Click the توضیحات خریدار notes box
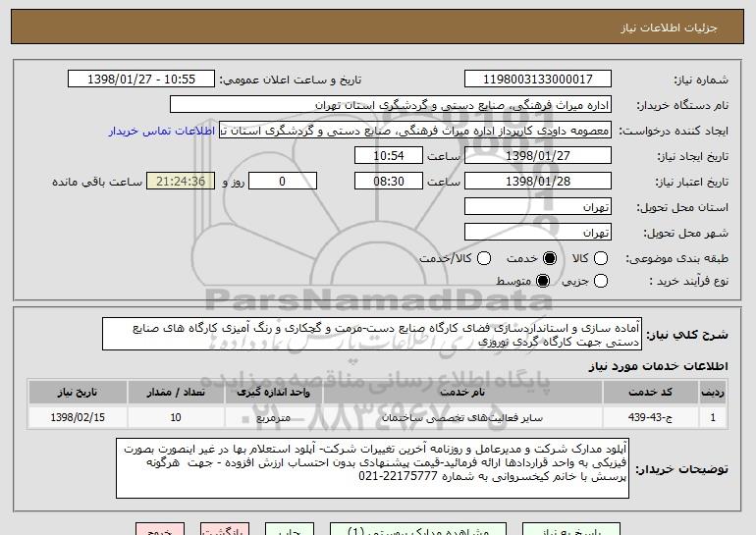This screenshot has height=535, width=756. (x=372, y=468)
